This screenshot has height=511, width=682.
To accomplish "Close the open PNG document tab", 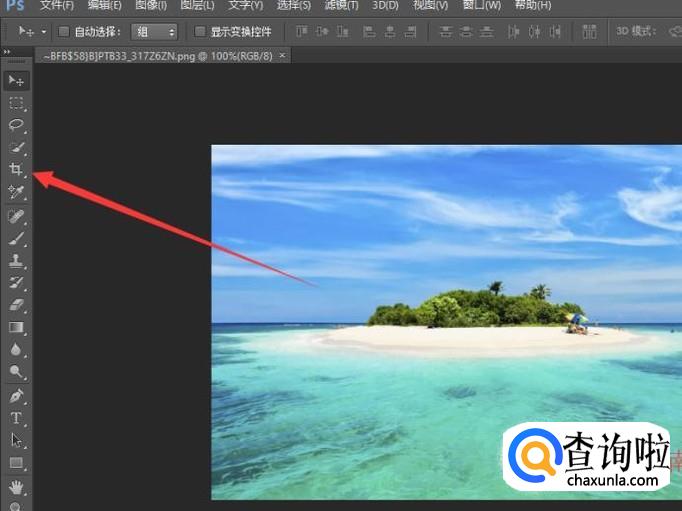I will tap(280, 56).
